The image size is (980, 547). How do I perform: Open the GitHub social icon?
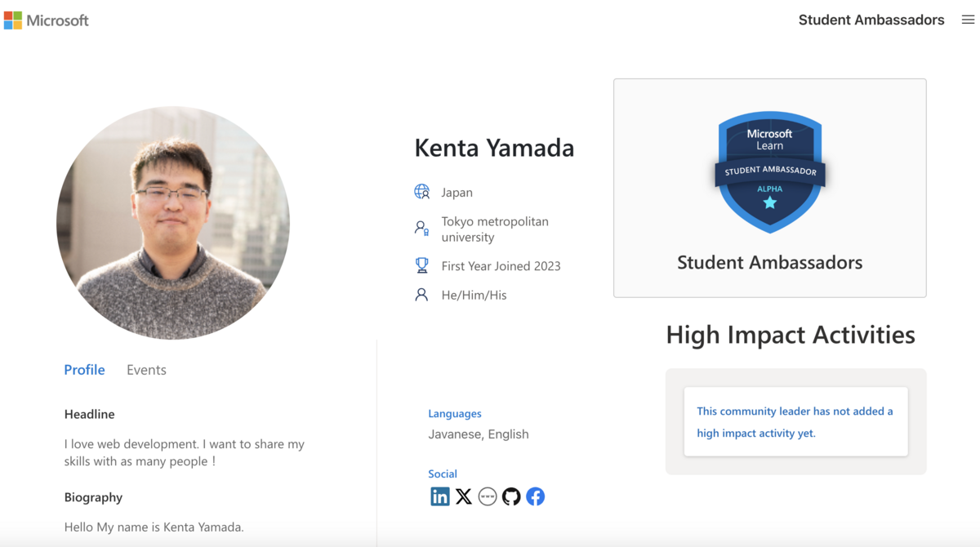[x=511, y=496]
